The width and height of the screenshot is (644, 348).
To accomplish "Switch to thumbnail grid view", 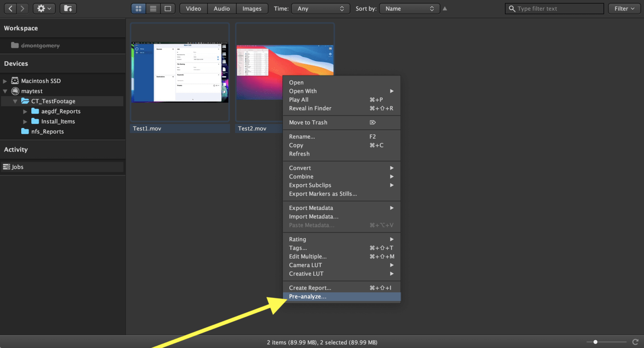I will [138, 9].
